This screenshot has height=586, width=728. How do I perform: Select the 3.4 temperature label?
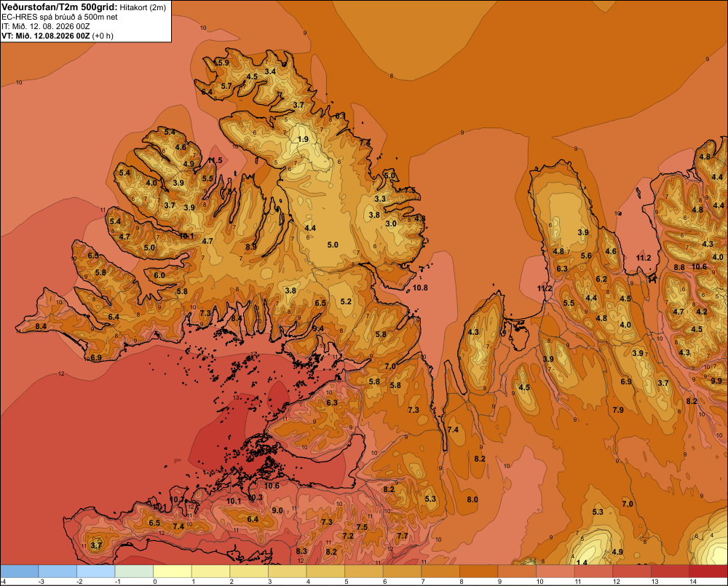(270, 71)
